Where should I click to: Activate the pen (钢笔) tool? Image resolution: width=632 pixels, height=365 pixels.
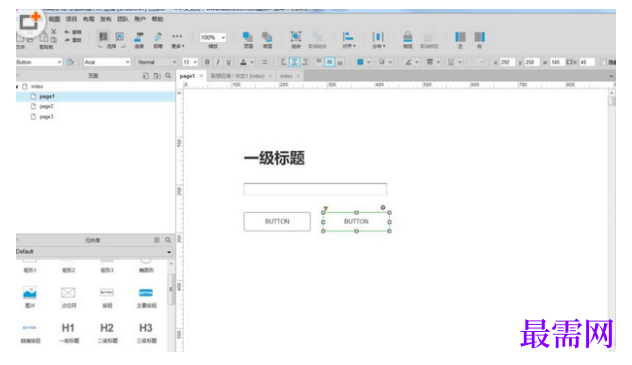click(x=158, y=40)
